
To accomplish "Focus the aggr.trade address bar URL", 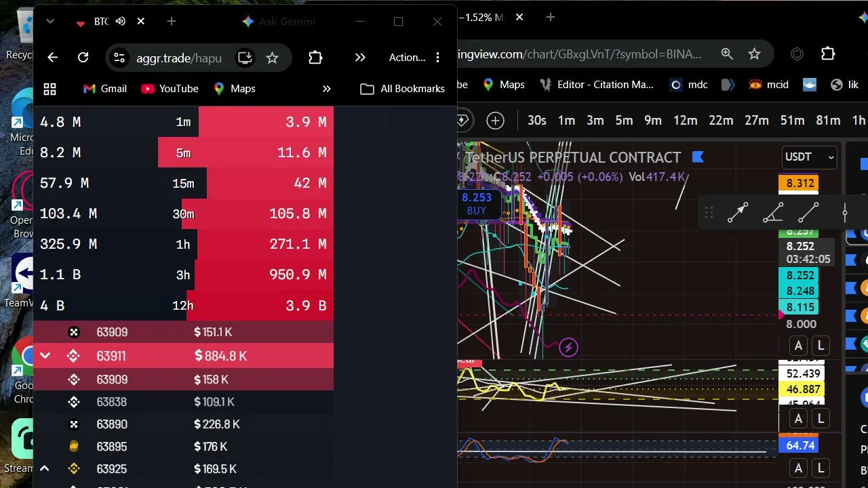I will [179, 58].
